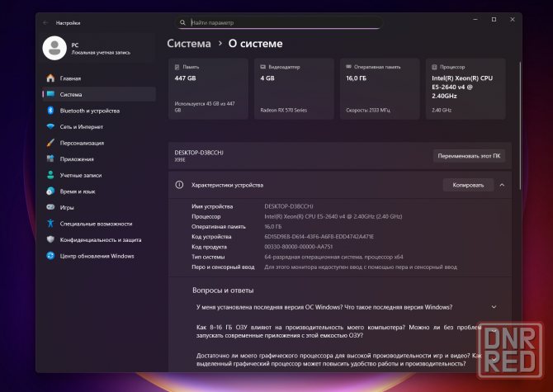Image resolution: width=553 pixels, height=392 pixels.
Task: Click Radeon RX 570 Series text
Action: point(284,111)
